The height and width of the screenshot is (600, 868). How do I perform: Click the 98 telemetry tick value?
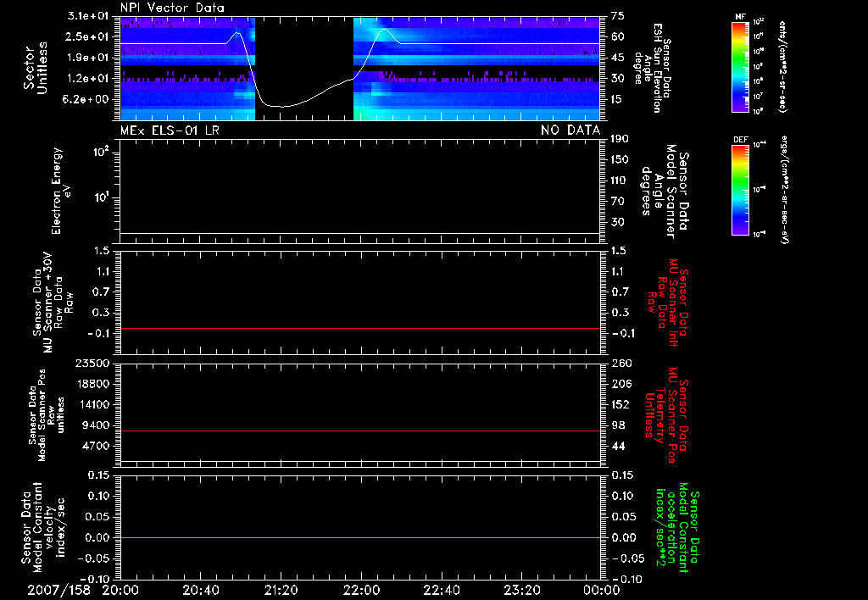point(618,425)
